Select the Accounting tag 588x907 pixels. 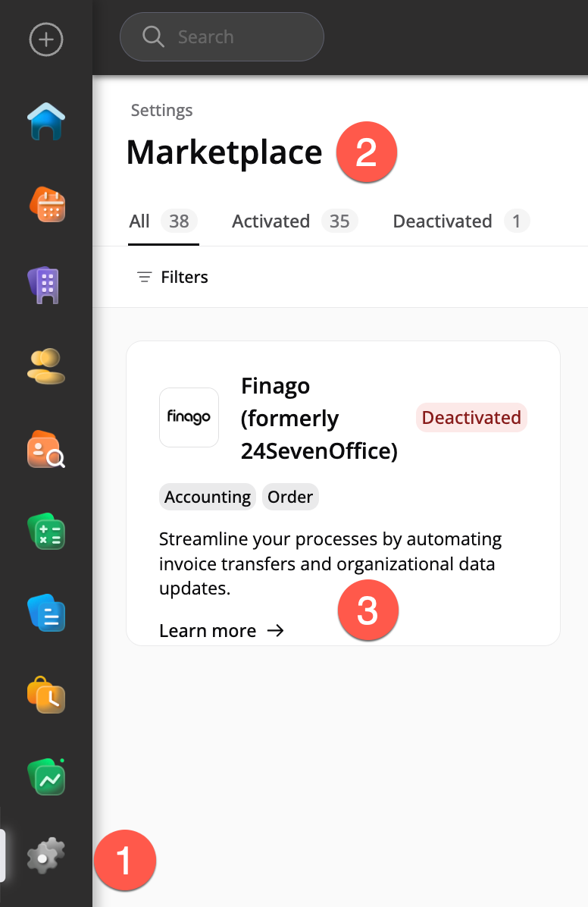click(x=208, y=497)
